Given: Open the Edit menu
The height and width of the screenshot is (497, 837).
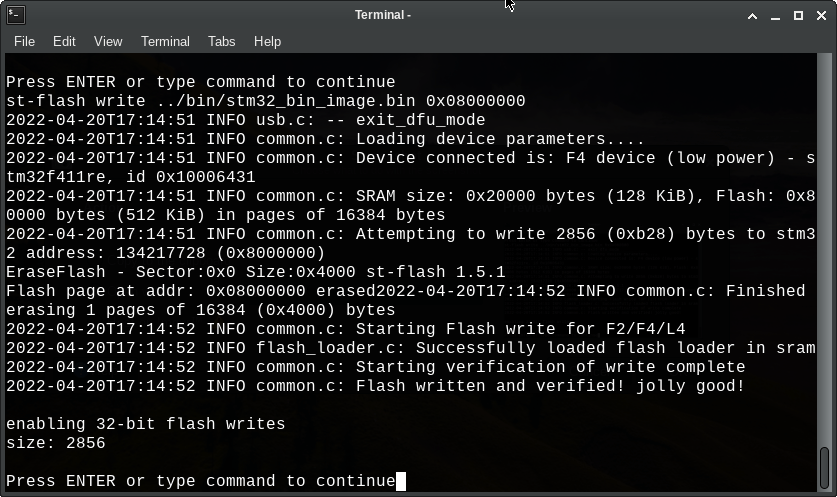Looking at the screenshot, I should pos(64,41).
